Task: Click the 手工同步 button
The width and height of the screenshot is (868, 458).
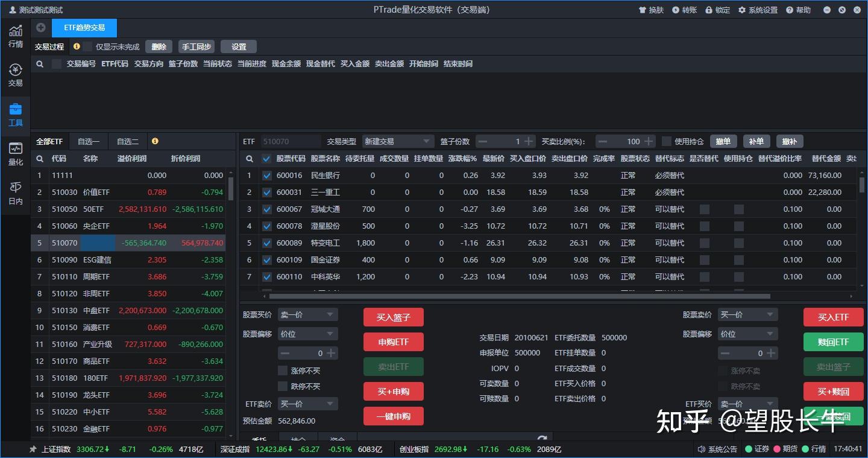Action: [x=197, y=46]
